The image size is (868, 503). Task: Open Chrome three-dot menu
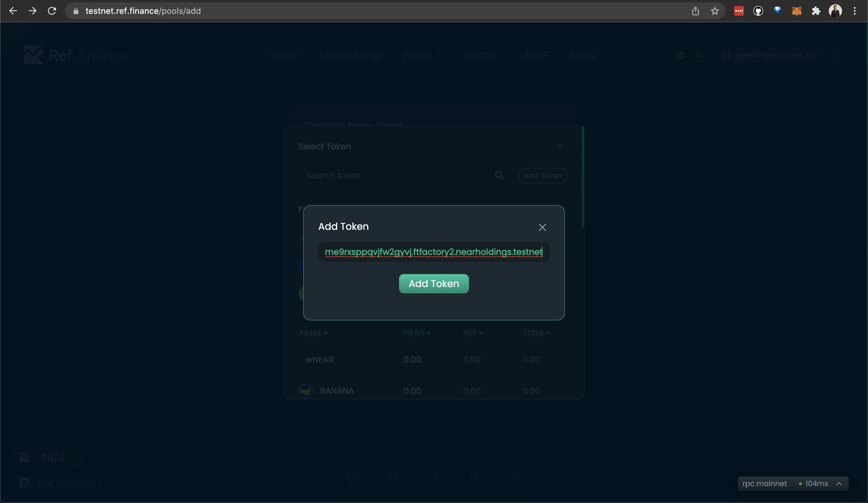click(x=854, y=11)
